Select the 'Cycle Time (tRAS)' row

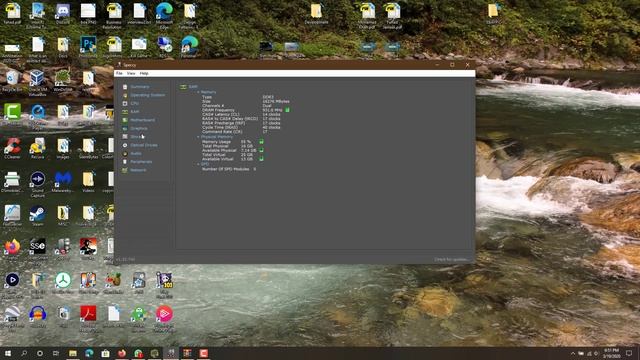click(x=241, y=127)
